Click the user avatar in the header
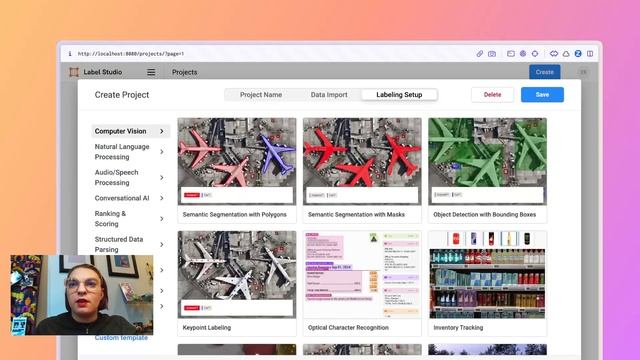Screen dimensions: 640x360 coord(584,72)
